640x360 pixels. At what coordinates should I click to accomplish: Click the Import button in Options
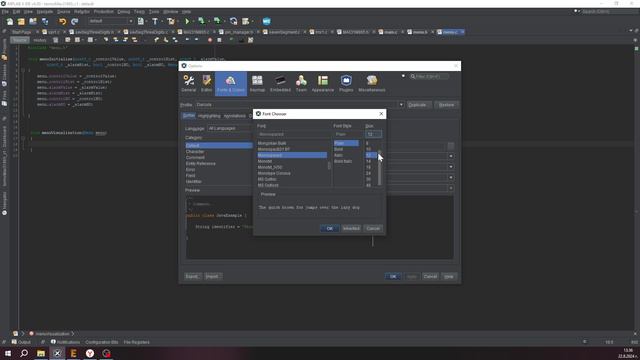(x=212, y=277)
